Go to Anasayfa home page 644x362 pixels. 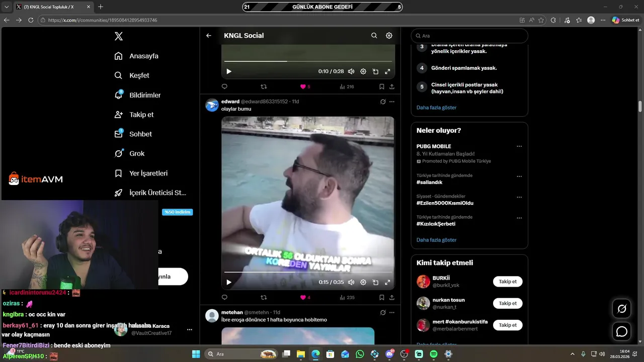click(136, 56)
